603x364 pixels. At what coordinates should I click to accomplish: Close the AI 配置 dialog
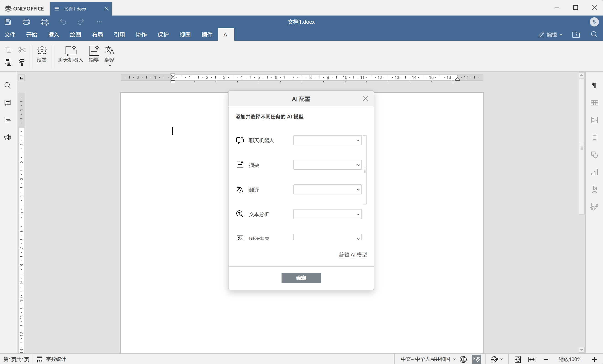(x=365, y=99)
